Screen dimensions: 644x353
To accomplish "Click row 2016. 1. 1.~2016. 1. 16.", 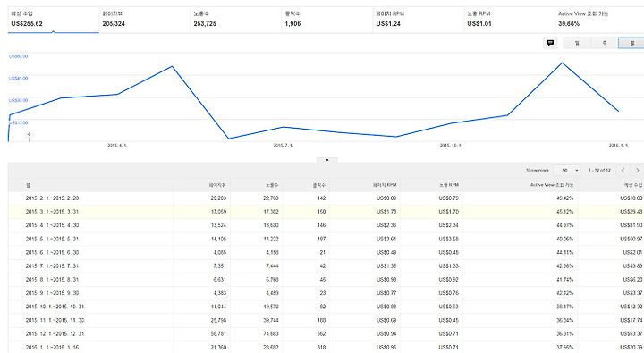I will [x=326, y=348].
